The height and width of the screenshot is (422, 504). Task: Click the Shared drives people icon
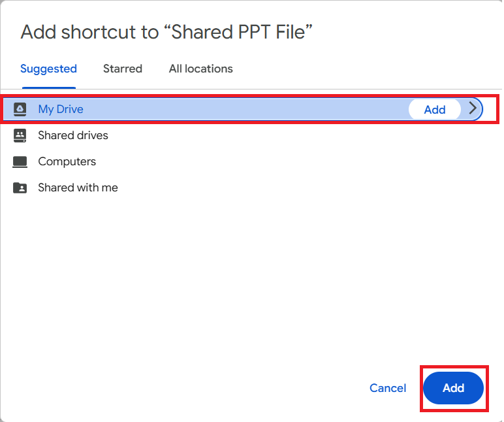coord(20,135)
